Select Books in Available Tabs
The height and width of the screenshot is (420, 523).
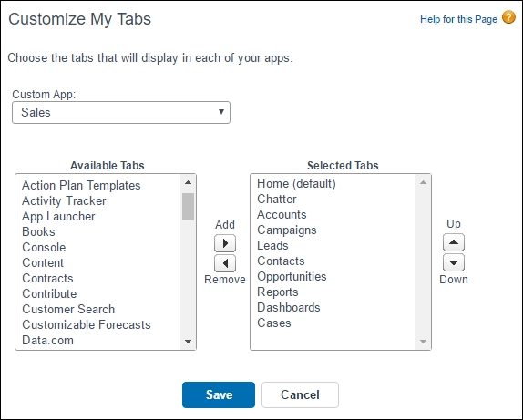(38, 231)
